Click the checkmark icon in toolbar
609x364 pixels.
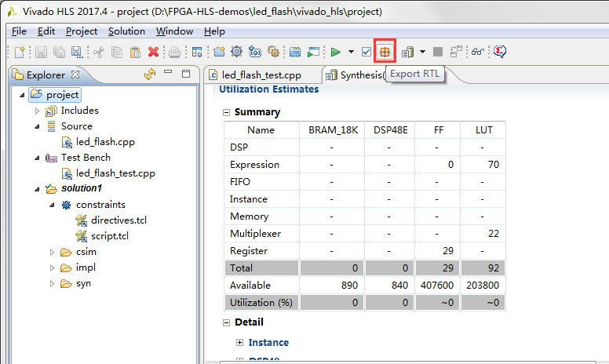tap(366, 52)
